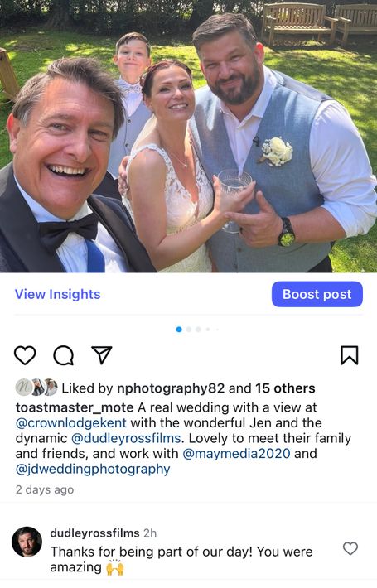Viewport: 377px width, 588px height.
Task: Select second carousel dot indicator
Action: pos(189,330)
